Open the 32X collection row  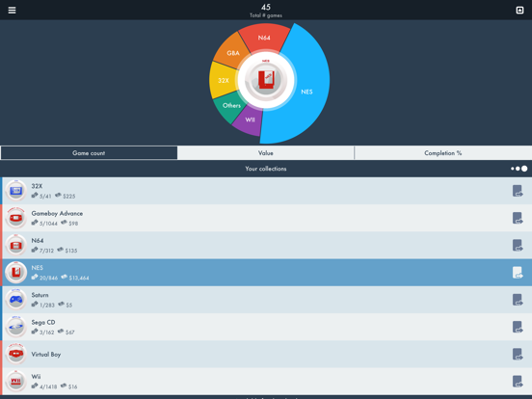coord(266,191)
